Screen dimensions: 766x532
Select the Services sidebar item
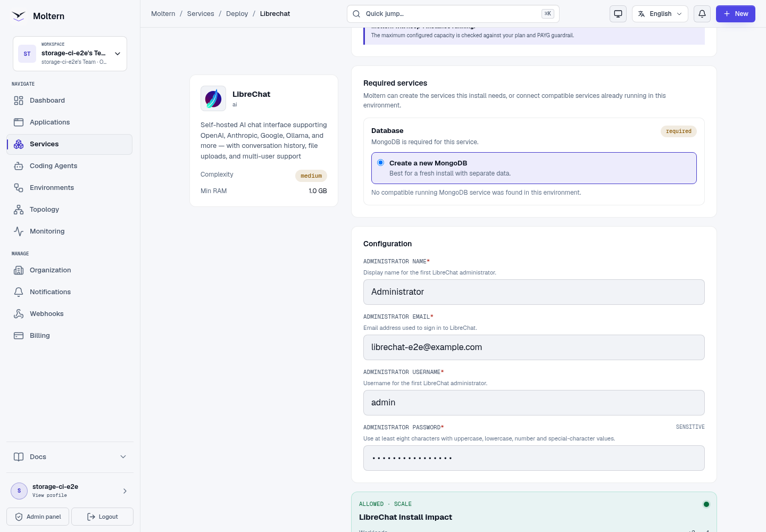(69, 144)
